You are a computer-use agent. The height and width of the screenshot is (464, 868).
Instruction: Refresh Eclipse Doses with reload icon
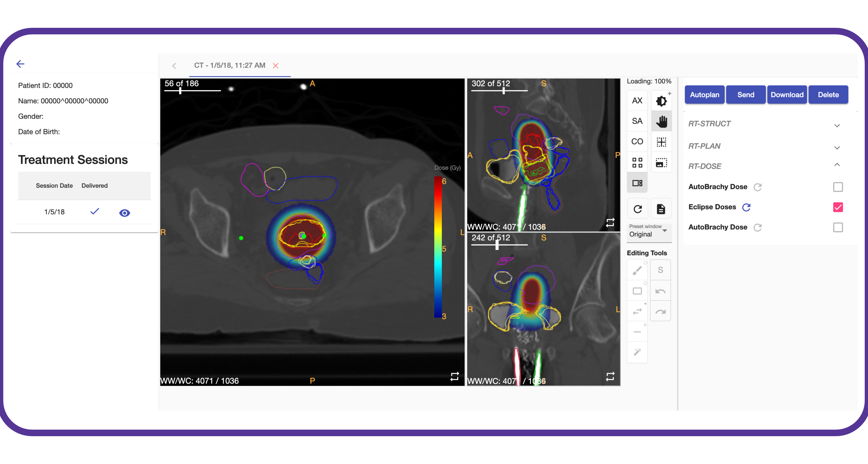point(746,207)
